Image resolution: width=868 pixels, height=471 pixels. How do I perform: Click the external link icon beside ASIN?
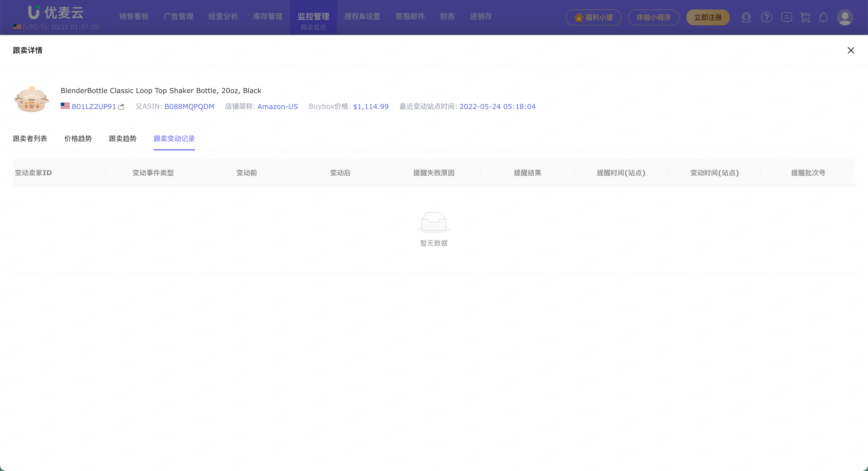[x=121, y=107]
